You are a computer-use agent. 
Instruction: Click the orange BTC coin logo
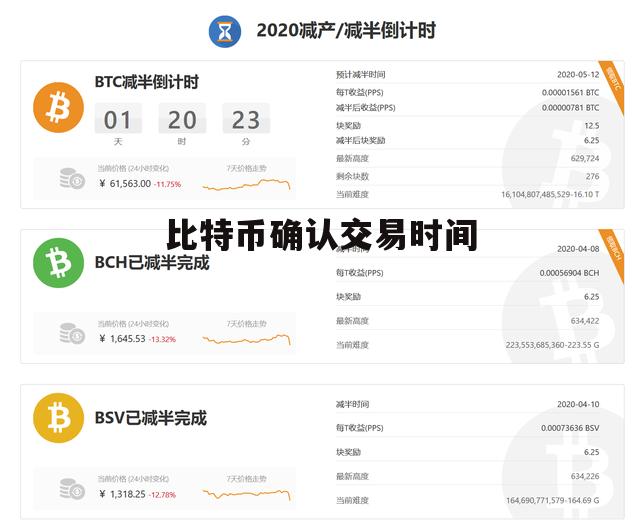click(58, 107)
